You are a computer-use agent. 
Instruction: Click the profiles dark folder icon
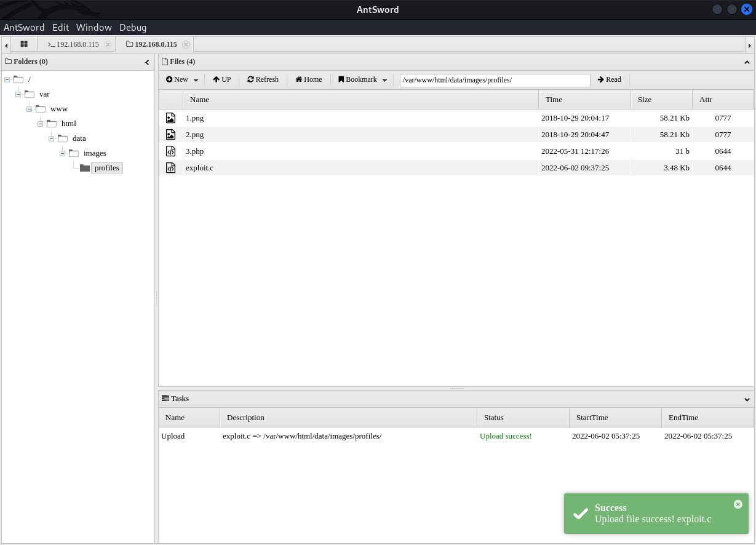pos(85,168)
